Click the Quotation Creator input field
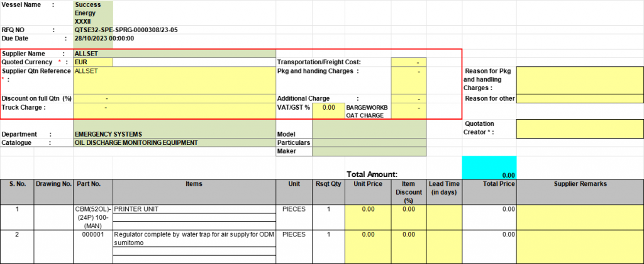Screen dimensions: 644x264 [x=579, y=129]
